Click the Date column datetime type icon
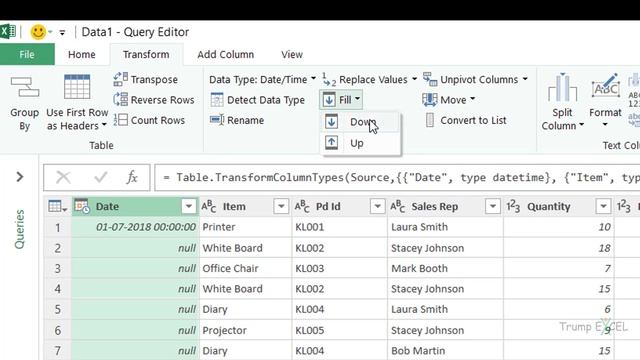Screen dimensions: 640x360 [82, 207]
